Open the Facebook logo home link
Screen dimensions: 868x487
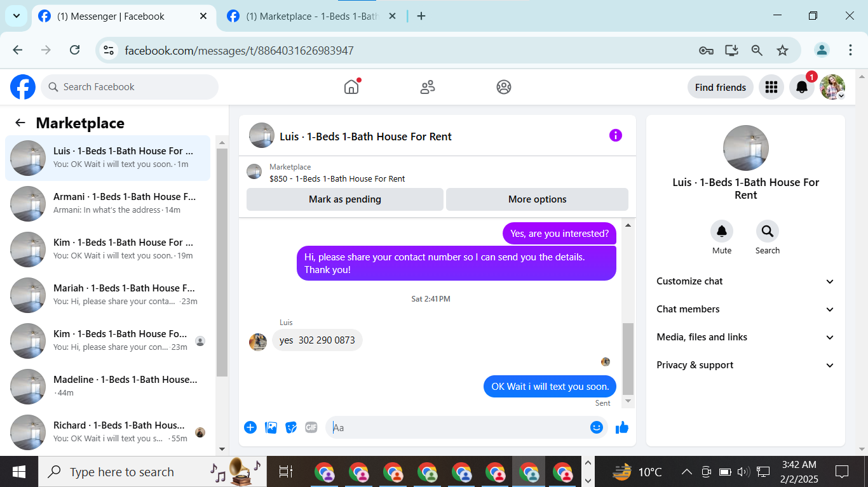click(x=23, y=87)
